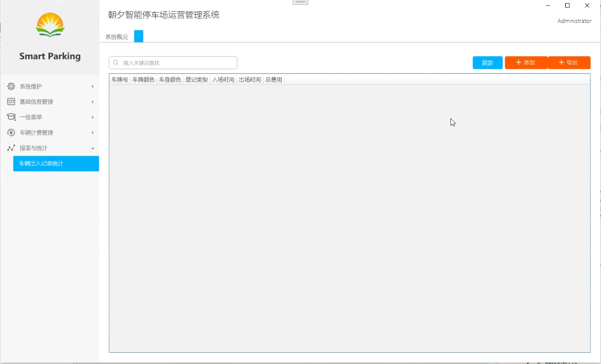Click the plus icon on 添加 button

[x=518, y=63]
